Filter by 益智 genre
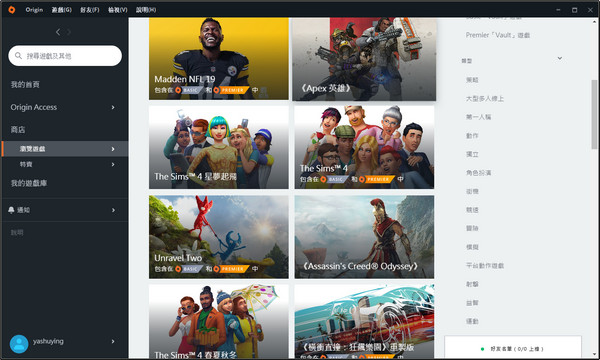The height and width of the screenshot is (360, 600). 472,303
